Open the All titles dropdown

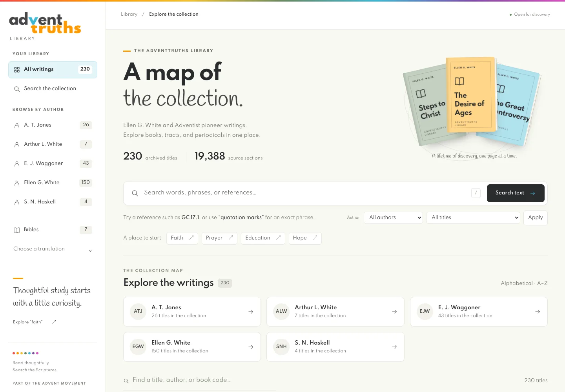474,218
